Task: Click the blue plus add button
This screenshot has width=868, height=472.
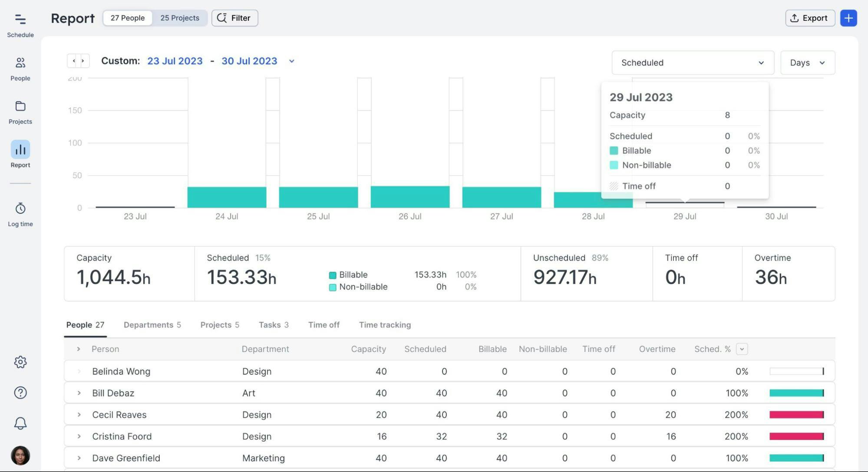Action: 848,18
